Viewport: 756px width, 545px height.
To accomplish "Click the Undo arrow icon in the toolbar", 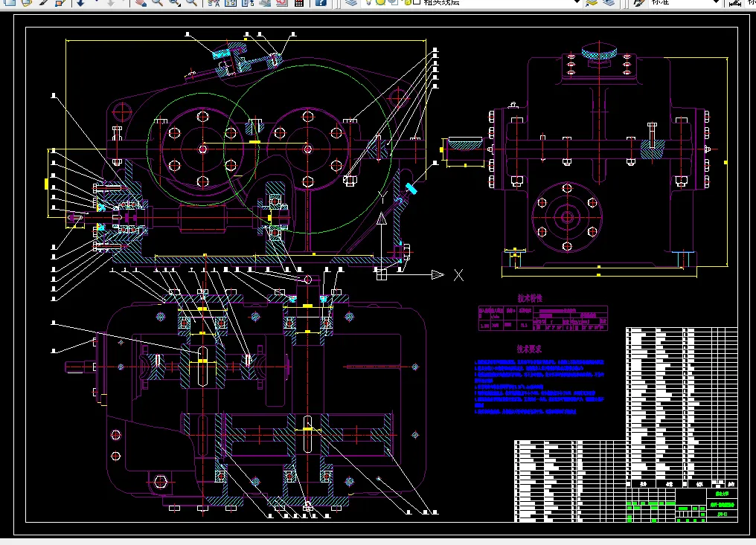I will click(x=80, y=2).
